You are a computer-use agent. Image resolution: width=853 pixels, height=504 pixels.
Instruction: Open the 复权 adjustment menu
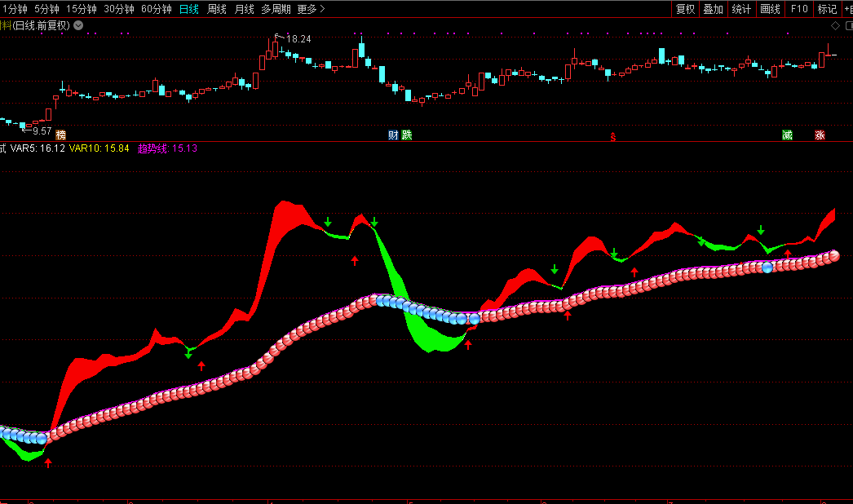coord(686,9)
